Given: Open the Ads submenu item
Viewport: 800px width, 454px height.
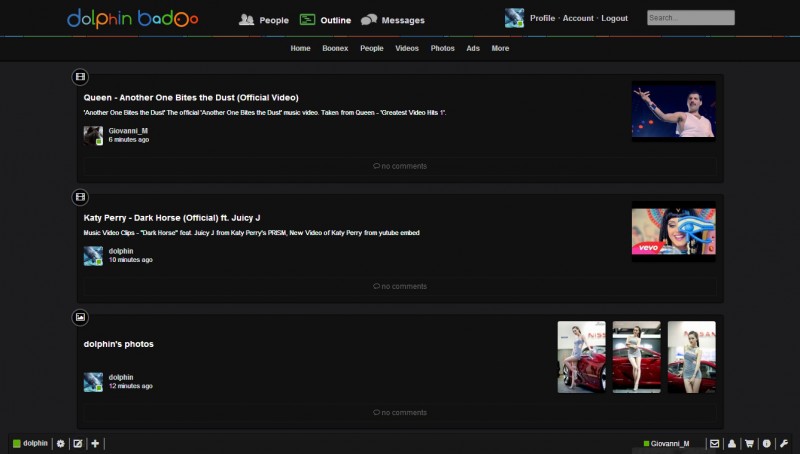Looking at the screenshot, I should pos(473,48).
